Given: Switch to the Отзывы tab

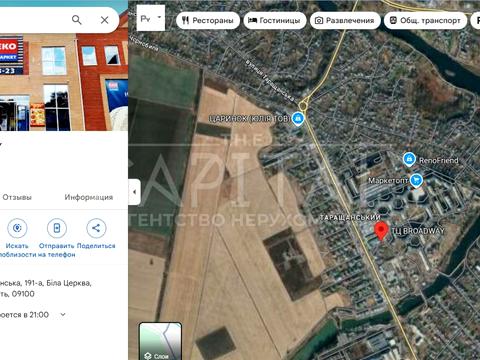Looking at the screenshot, I should point(17,197).
